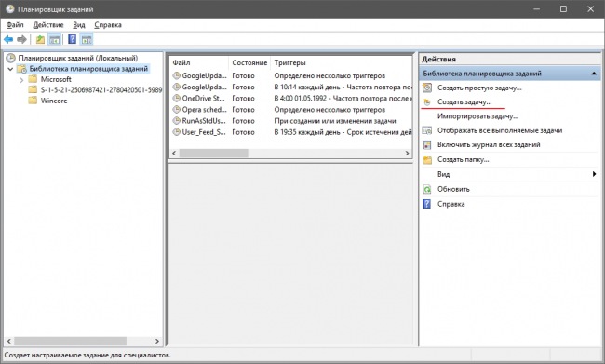Select the Opera scheduled task row
This screenshot has height=364, width=605.
pyautogui.click(x=291, y=110)
